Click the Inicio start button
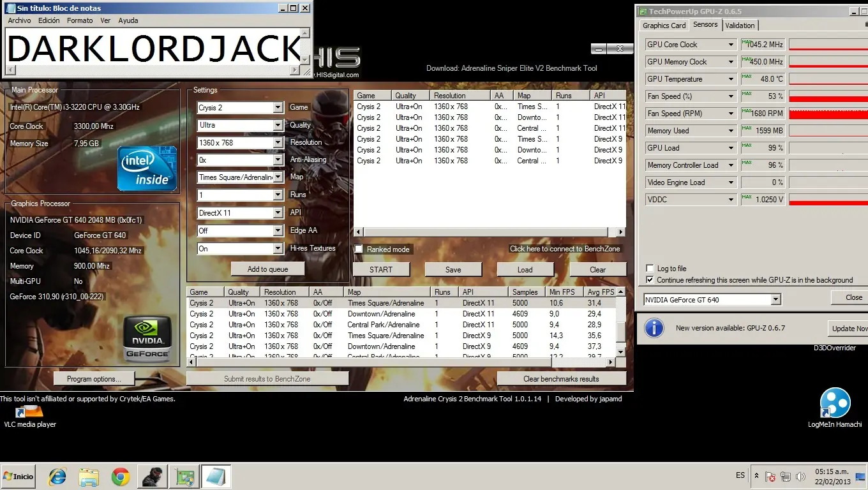Screen dimensions: 868x490 19,477
